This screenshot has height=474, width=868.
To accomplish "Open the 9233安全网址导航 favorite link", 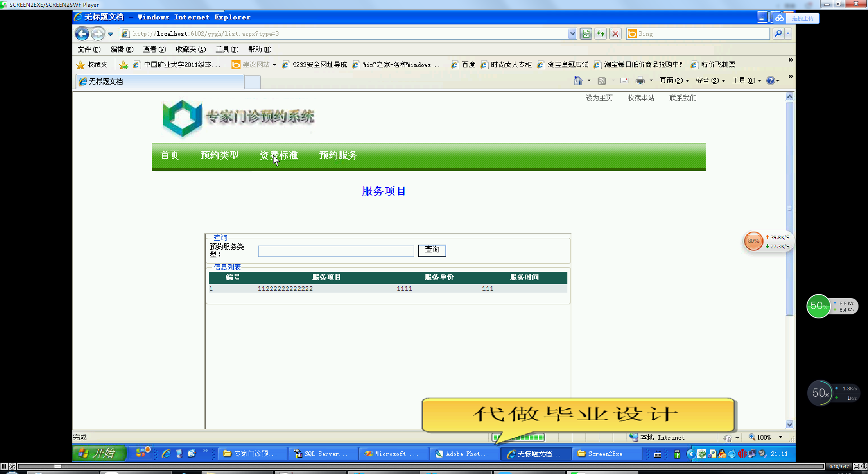I will pyautogui.click(x=315, y=65).
